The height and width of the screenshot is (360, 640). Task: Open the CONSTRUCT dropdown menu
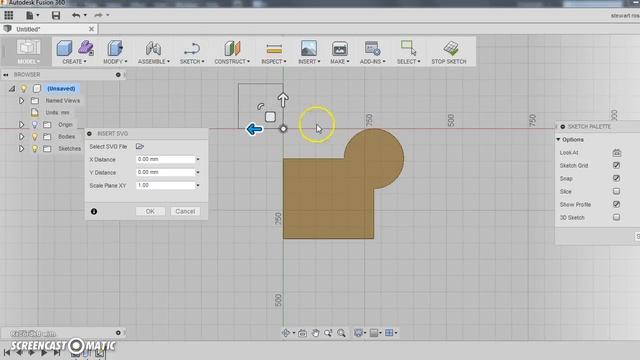click(x=232, y=62)
